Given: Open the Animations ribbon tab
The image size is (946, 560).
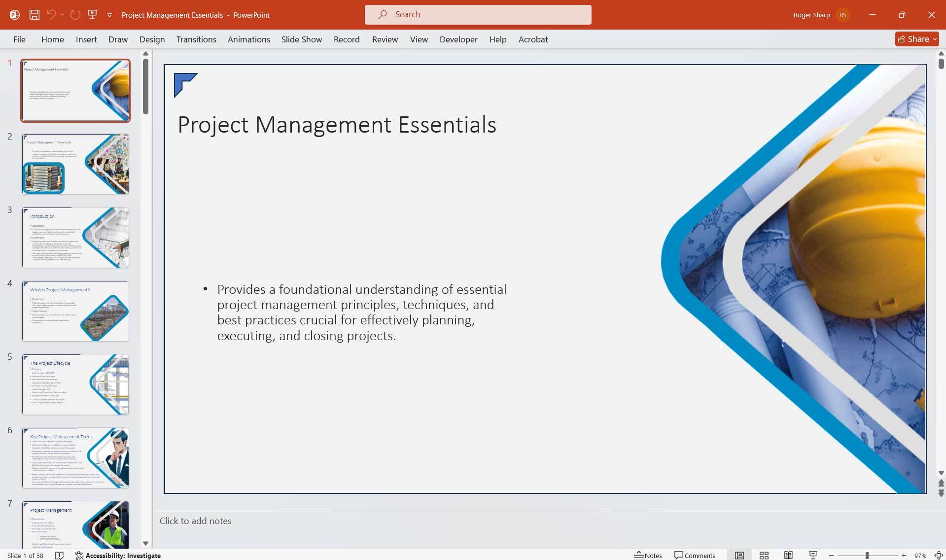Looking at the screenshot, I should [248, 39].
